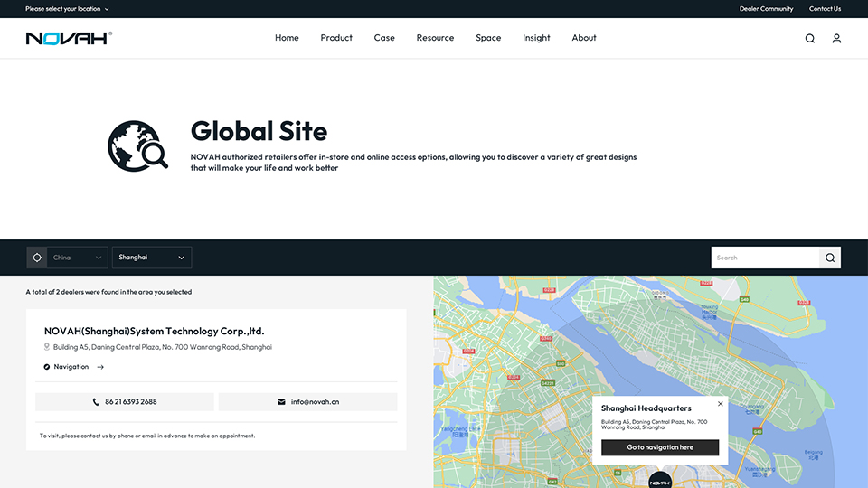Click the info@novah.cn email button
Viewport: 868px width, 488px height.
(307, 401)
